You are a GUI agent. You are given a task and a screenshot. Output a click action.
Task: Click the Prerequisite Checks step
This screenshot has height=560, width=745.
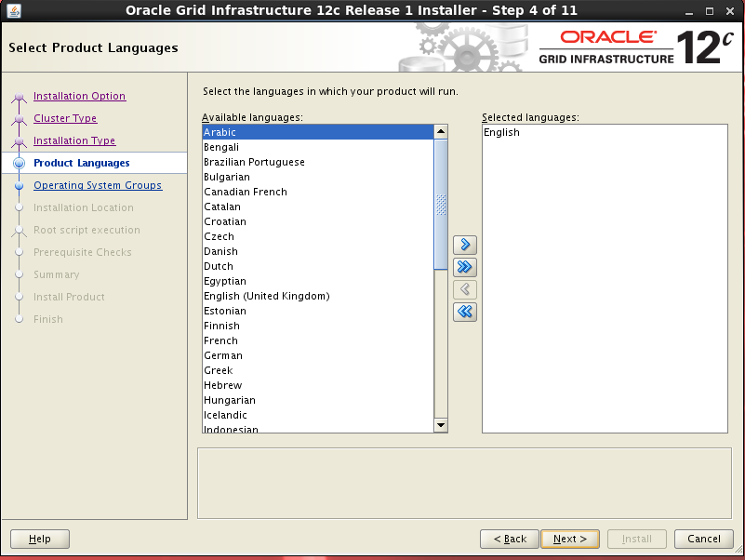tap(82, 252)
